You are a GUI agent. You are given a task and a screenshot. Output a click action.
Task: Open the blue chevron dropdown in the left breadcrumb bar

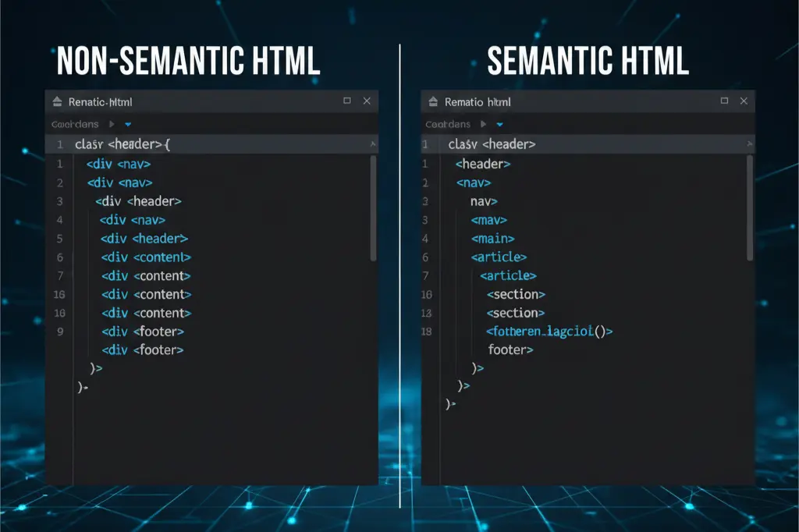(x=127, y=123)
